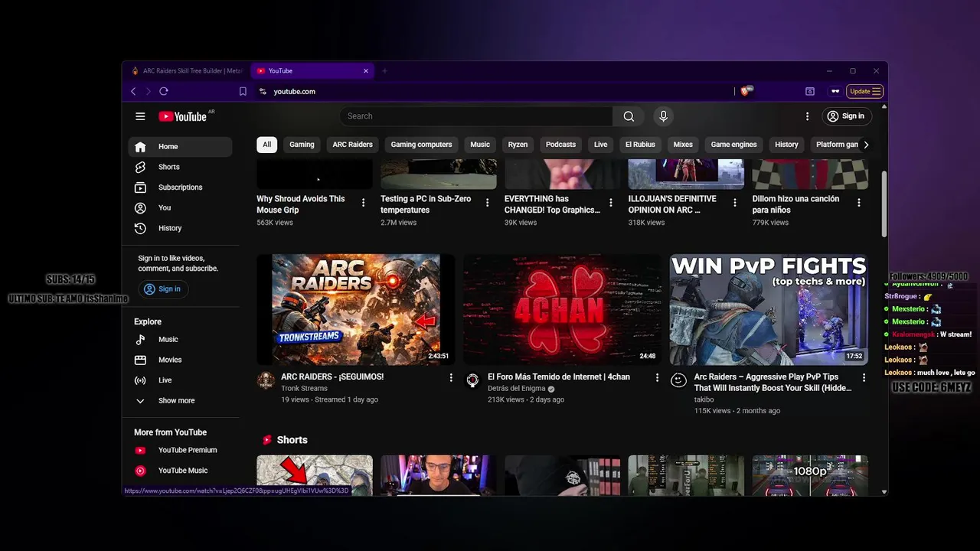The image size is (980, 551).
Task: Click the takibo channel avatar
Action: pos(679,380)
